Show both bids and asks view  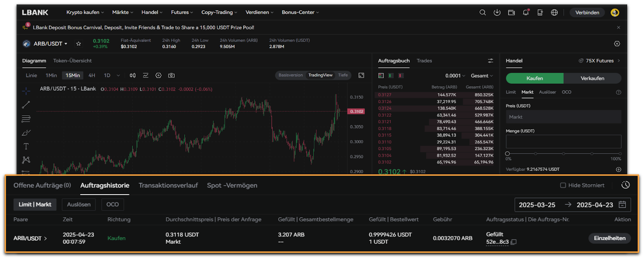point(381,75)
